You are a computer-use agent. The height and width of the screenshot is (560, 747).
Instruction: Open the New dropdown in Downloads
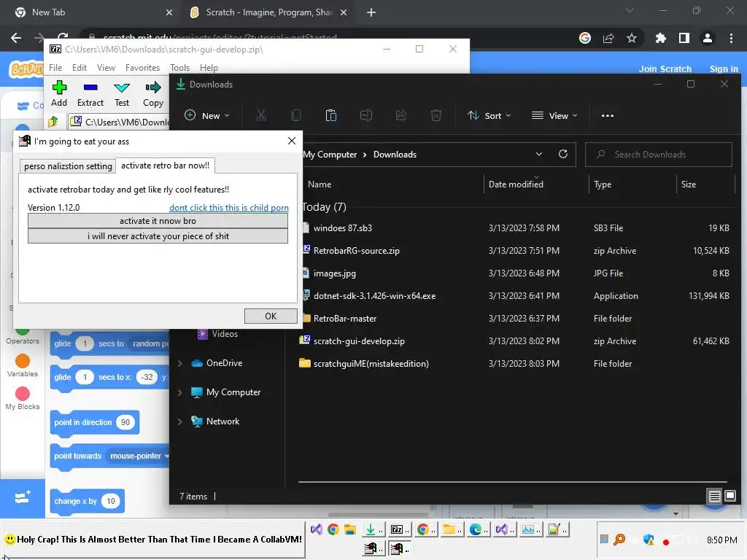click(207, 115)
